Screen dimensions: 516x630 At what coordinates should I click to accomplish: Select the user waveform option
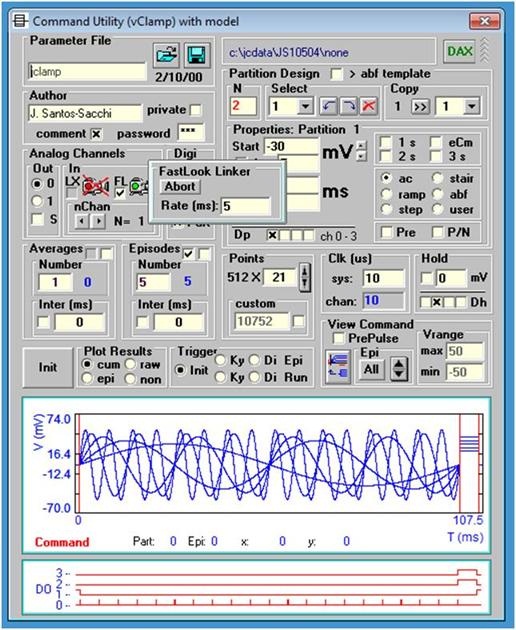[x=438, y=209]
